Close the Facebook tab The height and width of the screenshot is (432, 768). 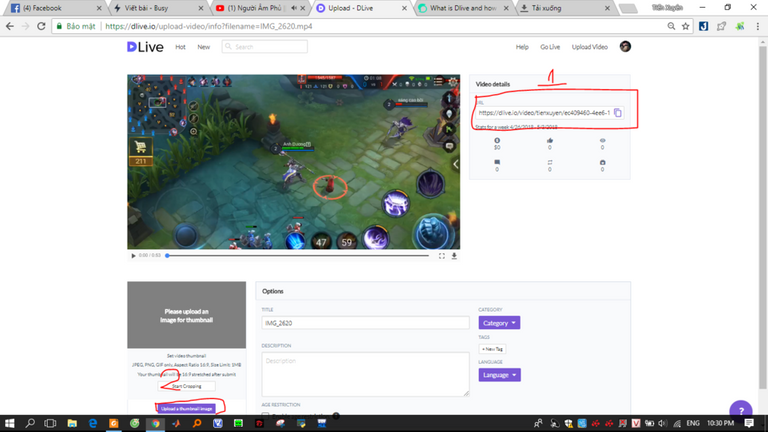coord(99,8)
